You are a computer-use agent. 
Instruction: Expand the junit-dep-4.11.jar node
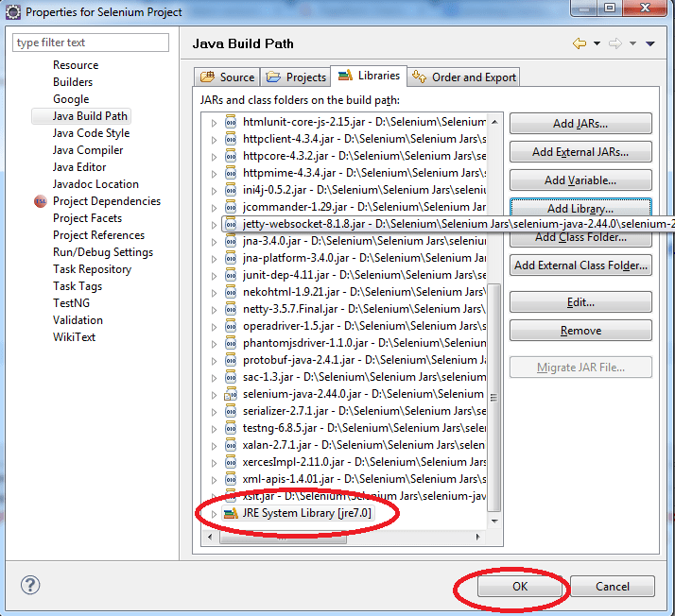[214, 276]
